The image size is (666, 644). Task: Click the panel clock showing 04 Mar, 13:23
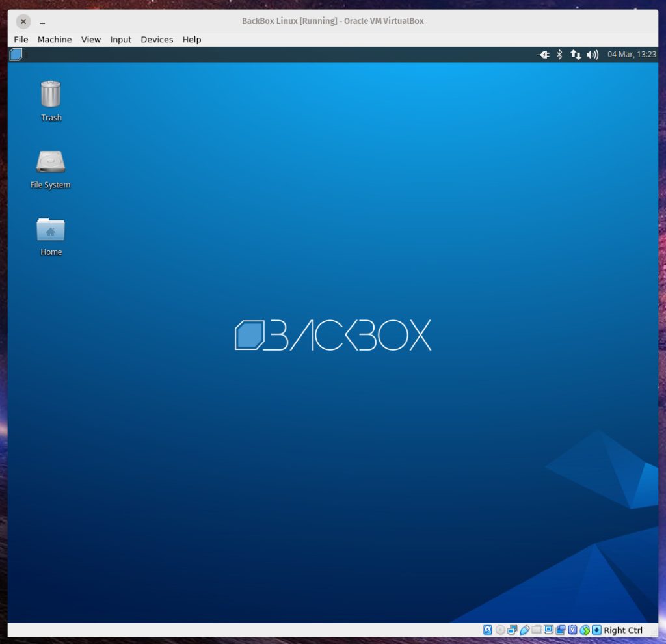pos(632,55)
